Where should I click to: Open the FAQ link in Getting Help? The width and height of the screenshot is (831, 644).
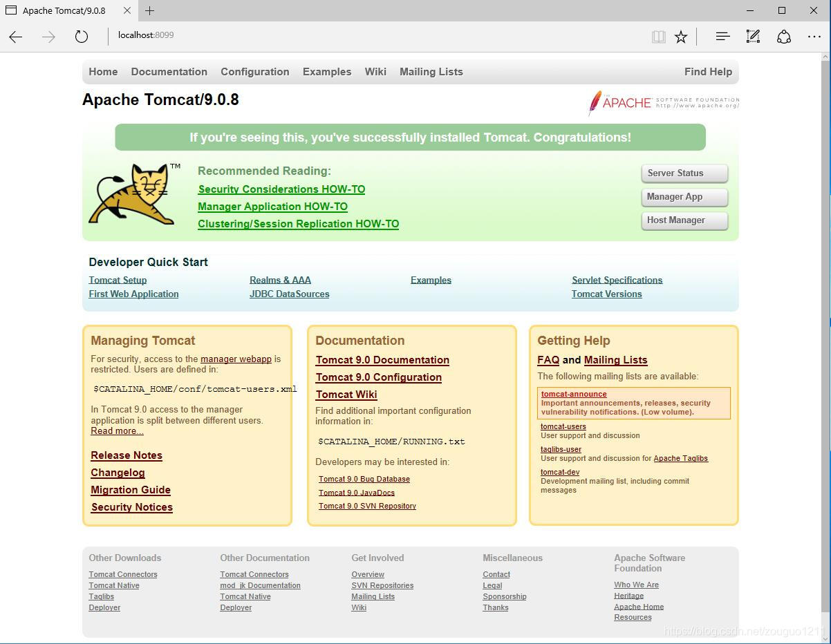tap(548, 360)
